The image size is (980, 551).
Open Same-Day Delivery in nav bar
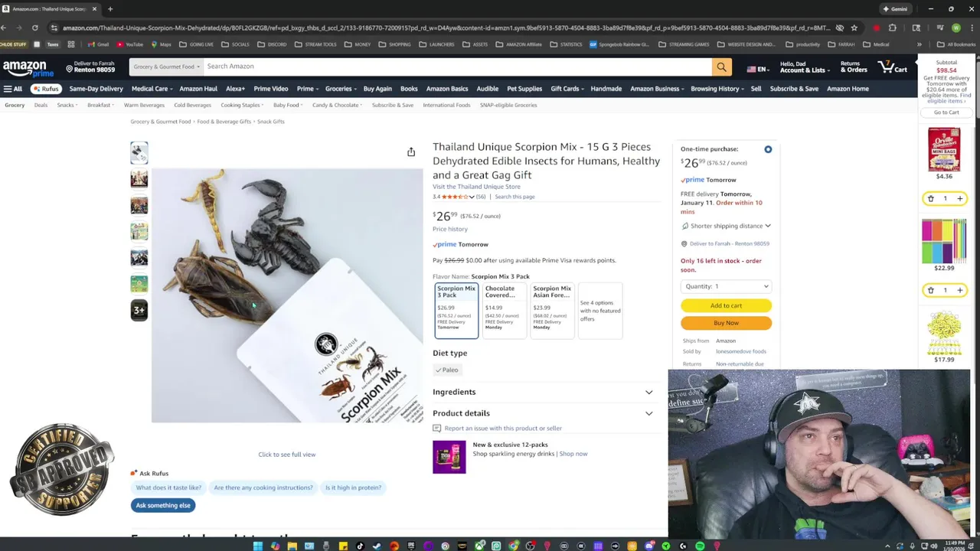point(96,89)
